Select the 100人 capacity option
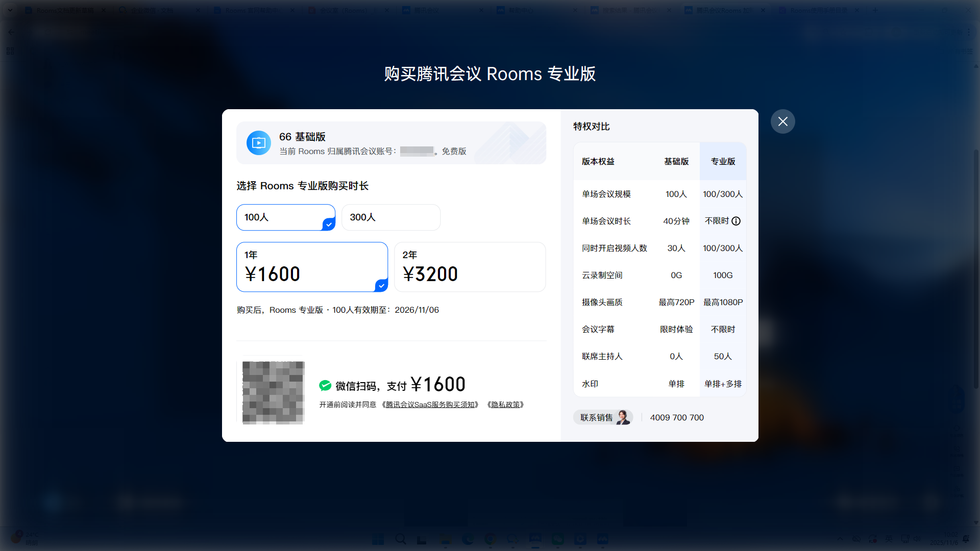Image resolution: width=980 pixels, height=551 pixels. (x=285, y=217)
